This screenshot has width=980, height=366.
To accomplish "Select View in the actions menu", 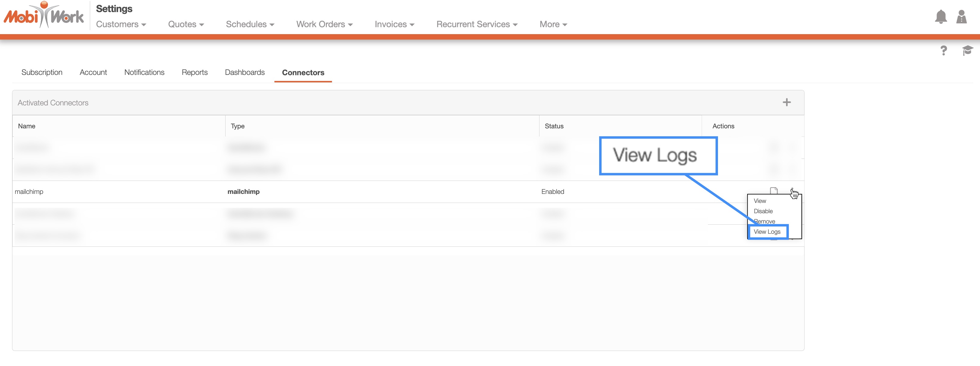I will point(760,201).
